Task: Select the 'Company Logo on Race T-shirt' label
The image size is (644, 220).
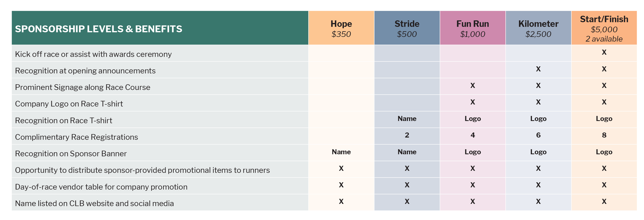Action: [69, 104]
